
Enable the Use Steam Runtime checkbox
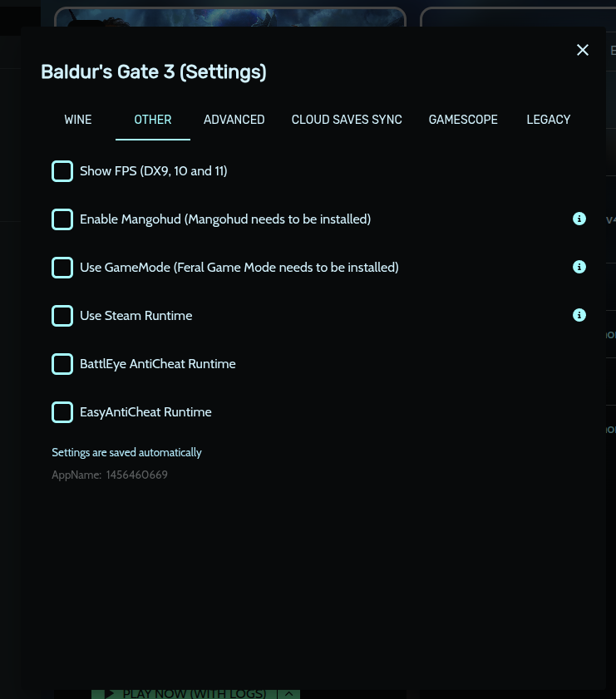coord(62,316)
